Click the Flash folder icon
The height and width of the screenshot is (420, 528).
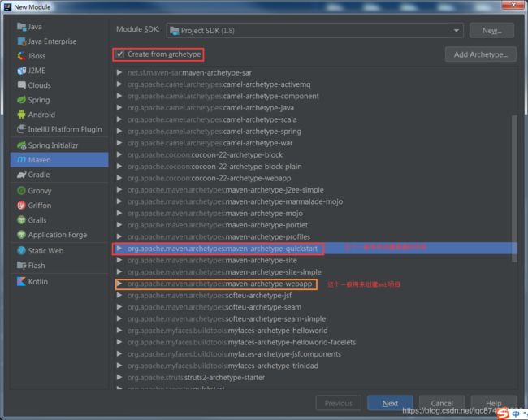click(22, 266)
